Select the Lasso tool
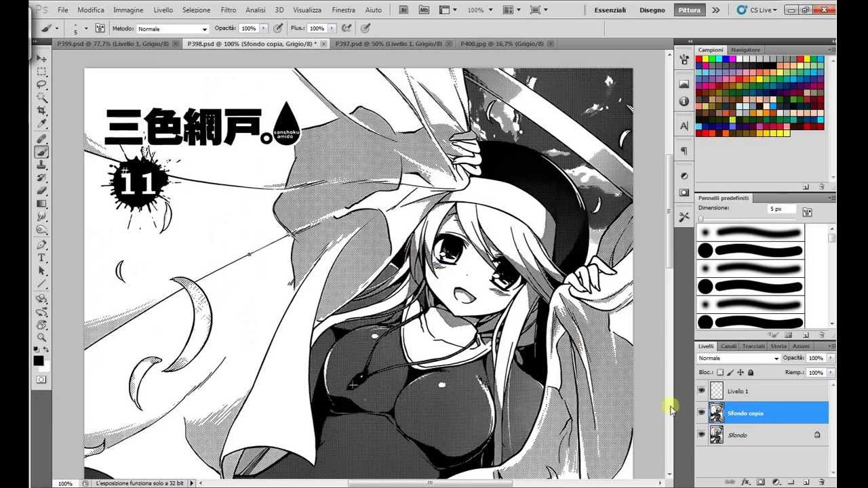The image size is (868, 488). pyautogui.click(x=41, y=85)
